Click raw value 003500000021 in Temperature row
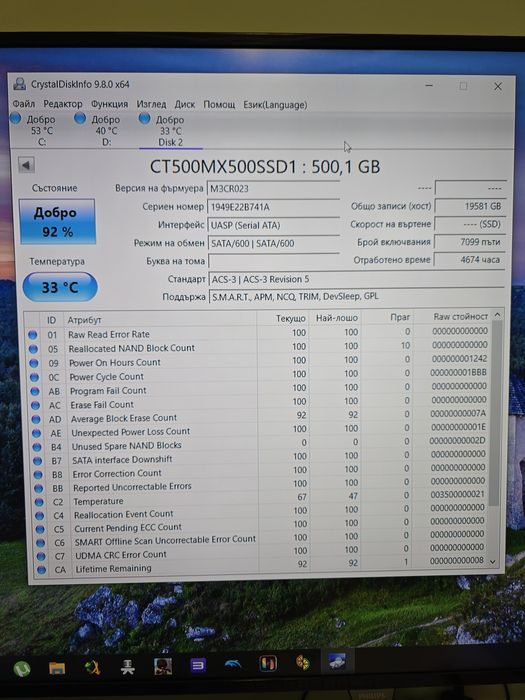The width and height of the screenshot is (525, 700). pyautogui.click(x=457, y=494)
